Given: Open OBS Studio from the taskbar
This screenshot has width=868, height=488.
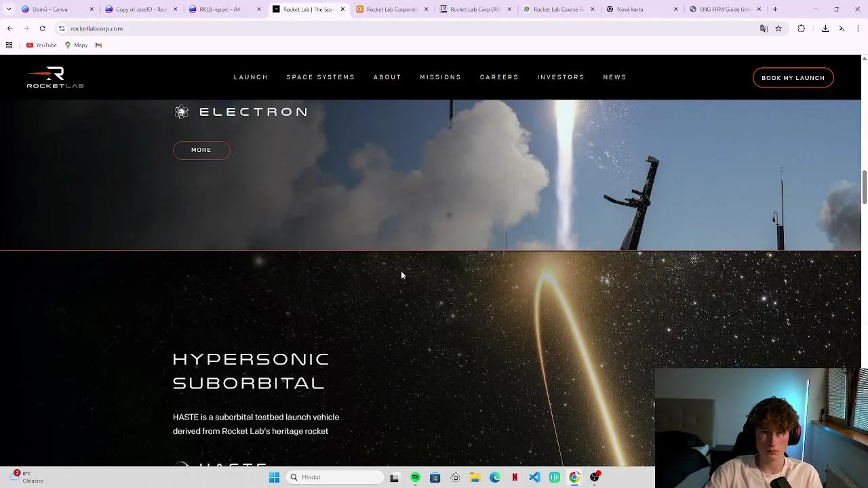Looking at the screenshot, I should pos(595,477).
